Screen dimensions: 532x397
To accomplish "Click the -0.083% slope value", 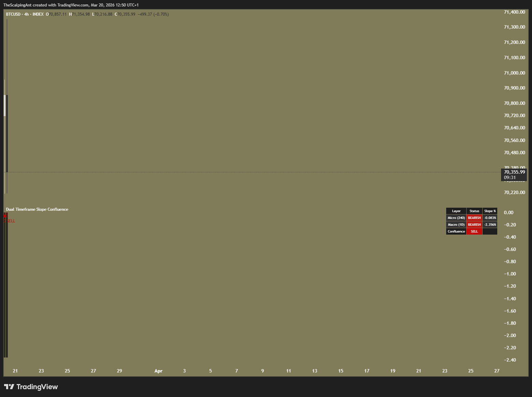I will pos(490,218).
